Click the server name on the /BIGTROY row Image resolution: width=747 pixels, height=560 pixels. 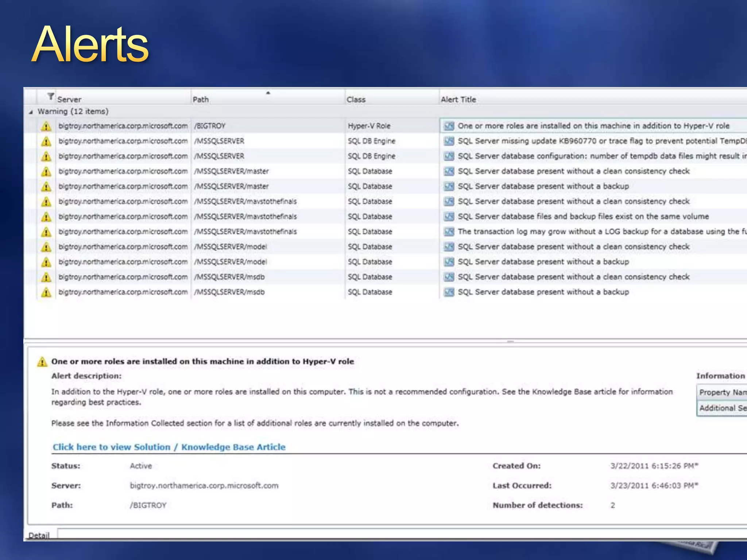tap(123, 126)
